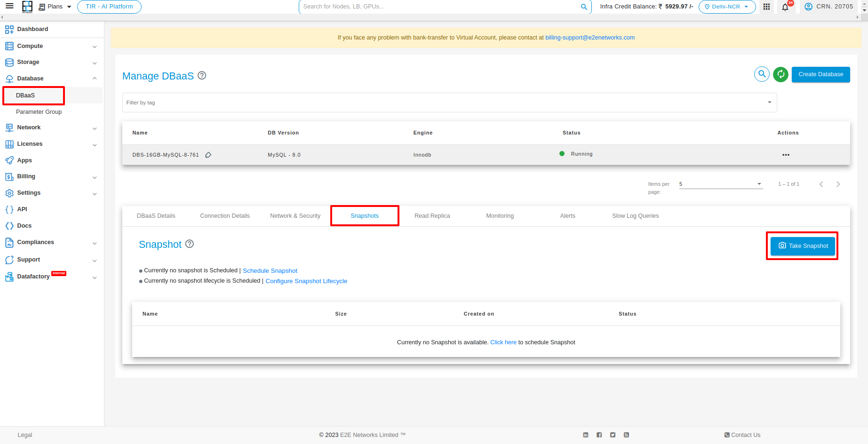Expand the Billing menu
This screenshot has width=868, height=444.
pyautogui.click(x=52, y=176)
